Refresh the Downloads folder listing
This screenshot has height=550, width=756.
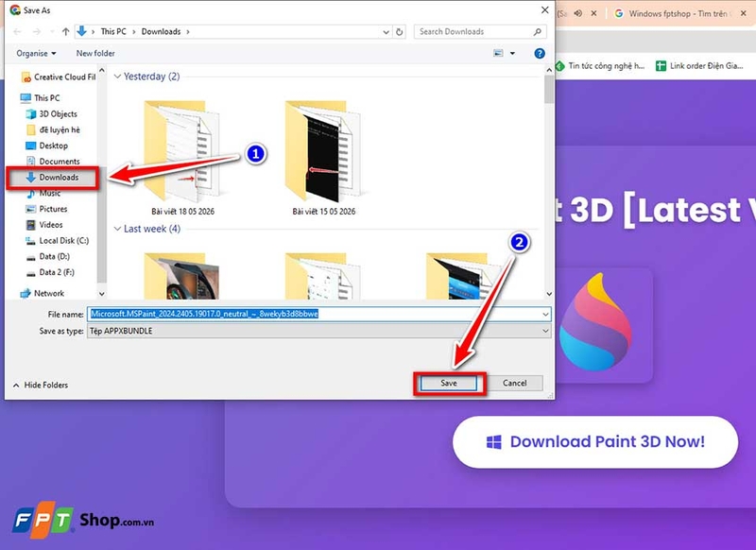coord(399,32)
